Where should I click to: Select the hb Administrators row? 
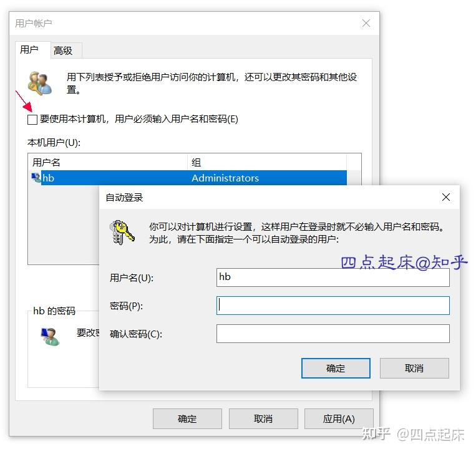(188, 178)
